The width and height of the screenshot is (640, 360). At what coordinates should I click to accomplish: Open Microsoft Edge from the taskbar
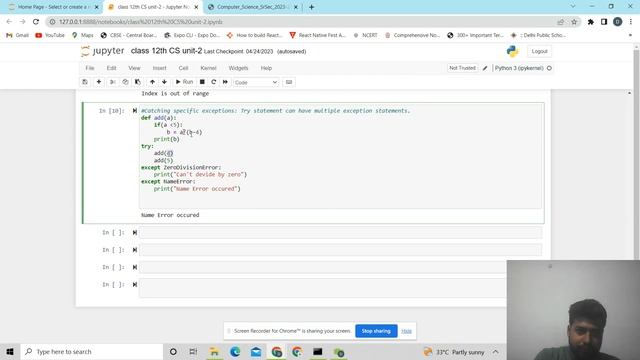pos(235,351)
